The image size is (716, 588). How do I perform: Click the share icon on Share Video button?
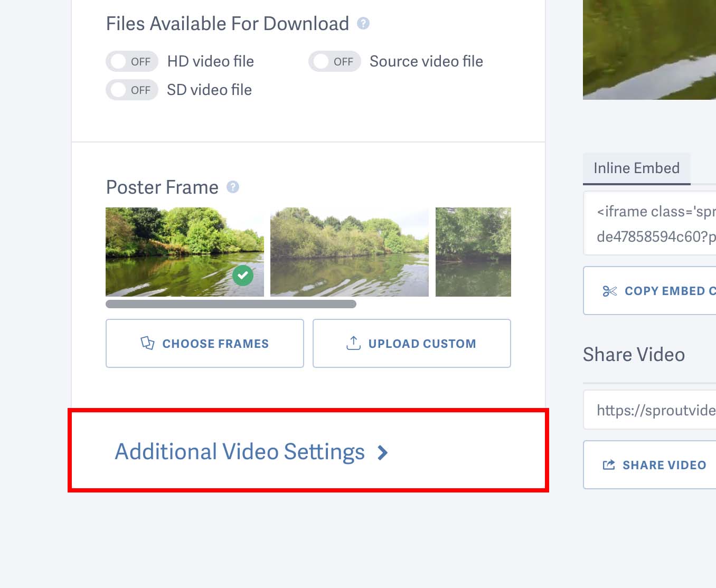(609, 464)
